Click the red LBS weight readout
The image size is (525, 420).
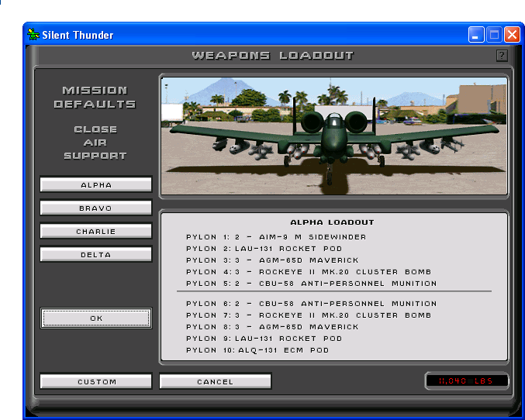tap(467, 381)
